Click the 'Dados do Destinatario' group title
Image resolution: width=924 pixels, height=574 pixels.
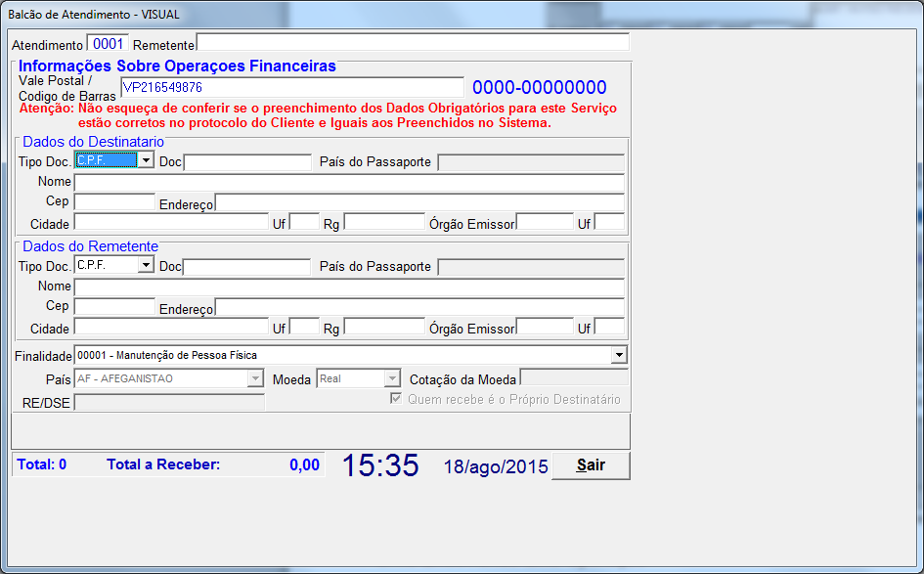pyautogui.click(x=93, y=142)
